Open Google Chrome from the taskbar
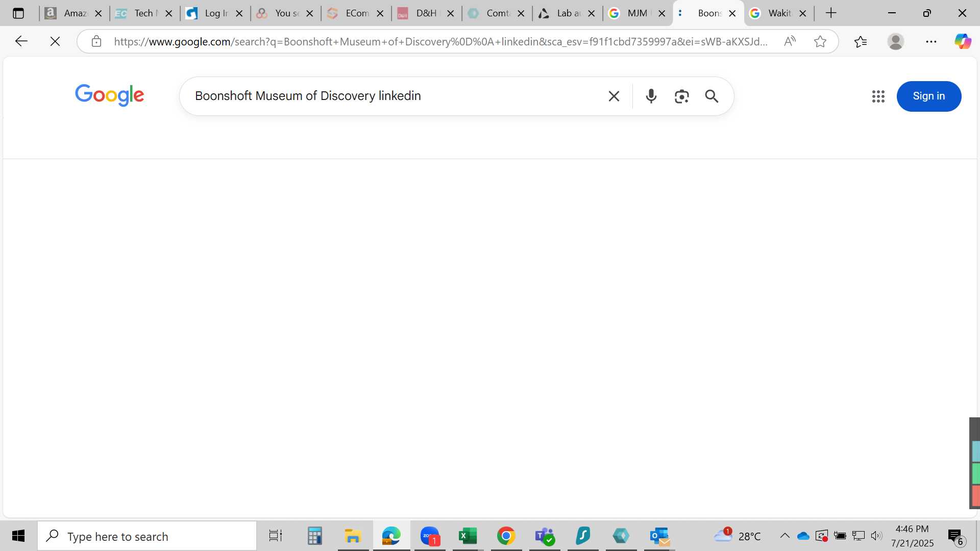The width and height of the screenshot is (980, 551). [506, 536]
